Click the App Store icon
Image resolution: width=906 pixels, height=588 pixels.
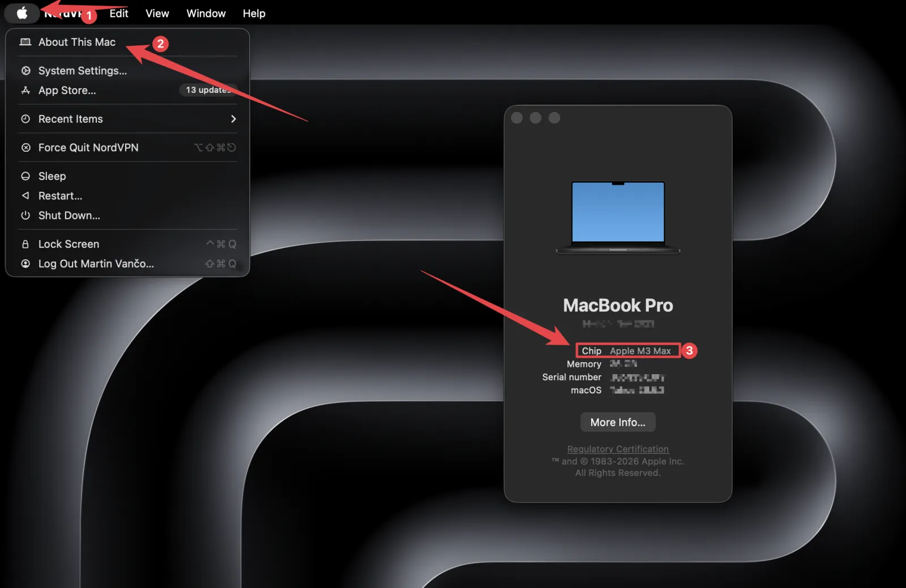pos(25,91)
